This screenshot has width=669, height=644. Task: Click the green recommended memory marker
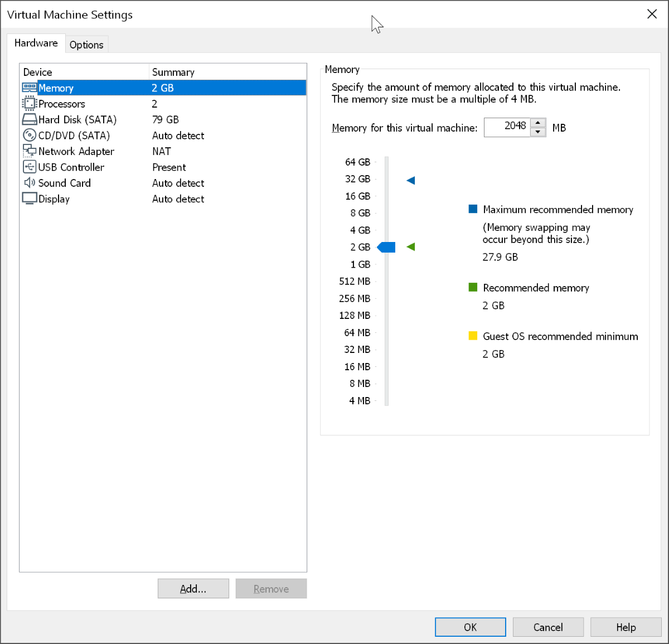click(x=411, y=247)
